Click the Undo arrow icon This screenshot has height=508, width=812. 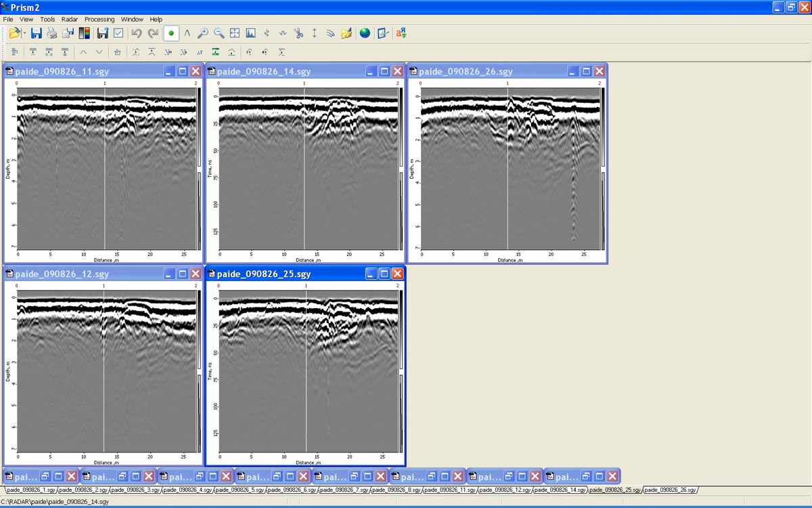click(x=136, y=33)
